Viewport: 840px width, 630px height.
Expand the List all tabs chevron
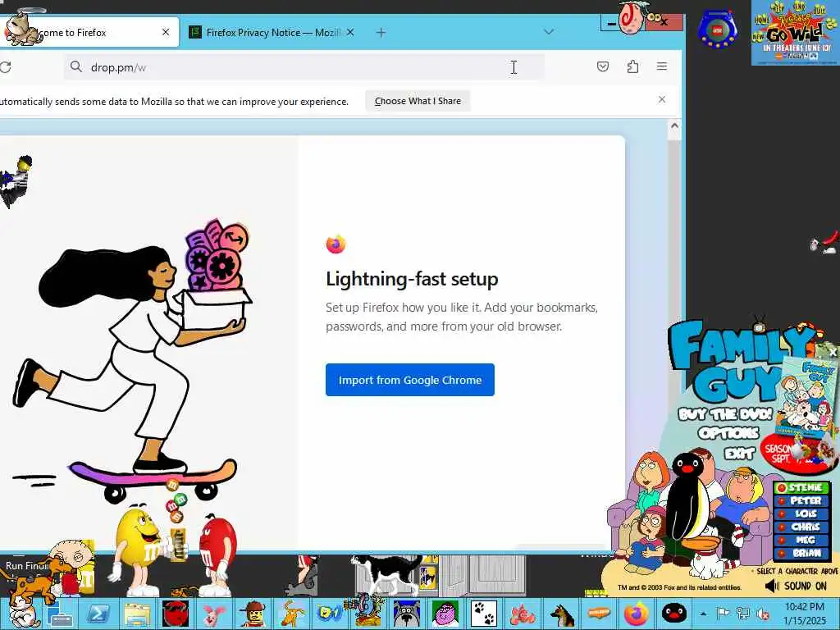(549, 32)
